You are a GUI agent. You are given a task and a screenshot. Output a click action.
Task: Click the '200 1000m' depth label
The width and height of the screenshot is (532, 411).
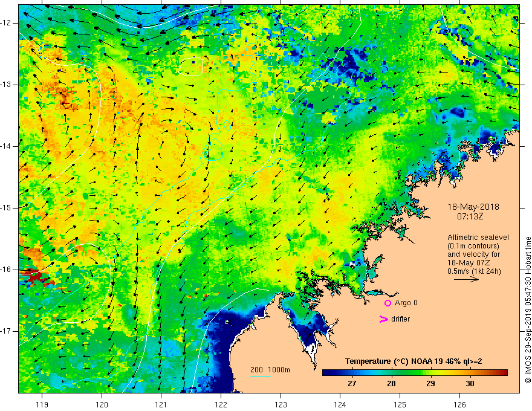pyautogui.click(x=270, y=370)
